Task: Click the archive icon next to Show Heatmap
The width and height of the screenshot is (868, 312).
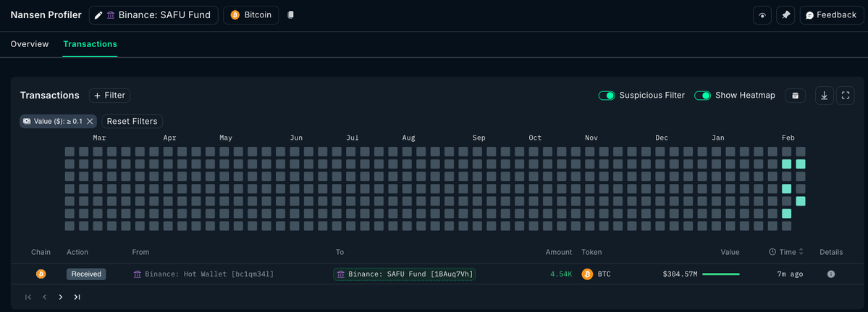Action: (x=796, y=96)
